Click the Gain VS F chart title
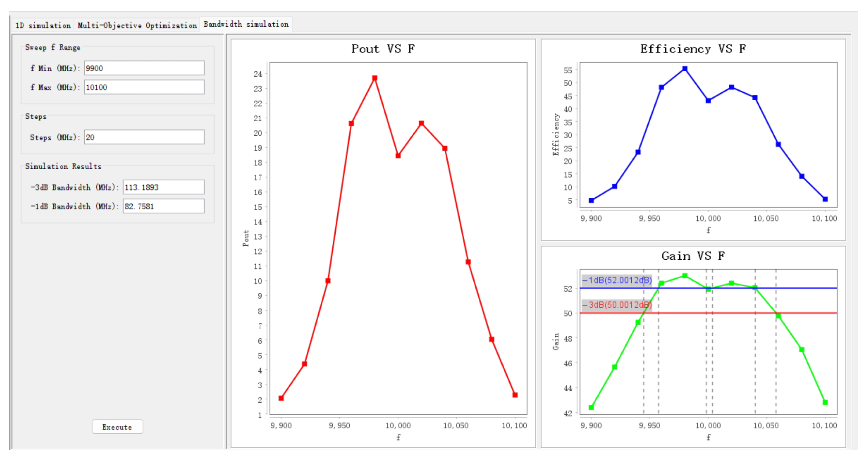The image size is (868, 459). click(693, 256)
